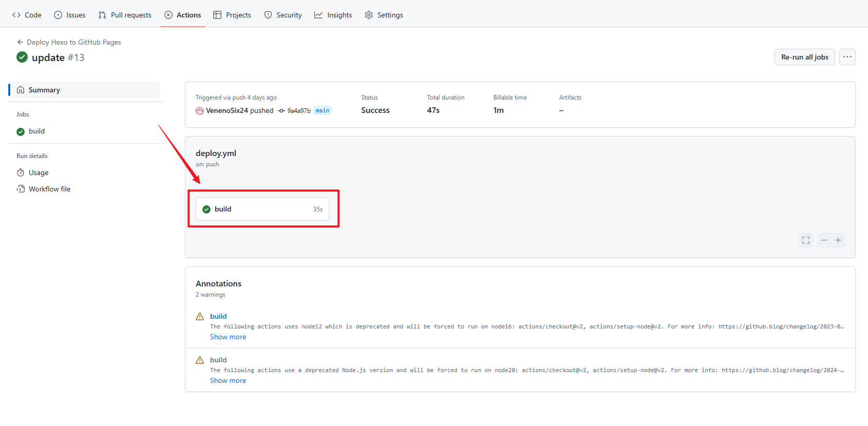Expand second annotation with Show more

pyautogui.click(x=228, y=381)
